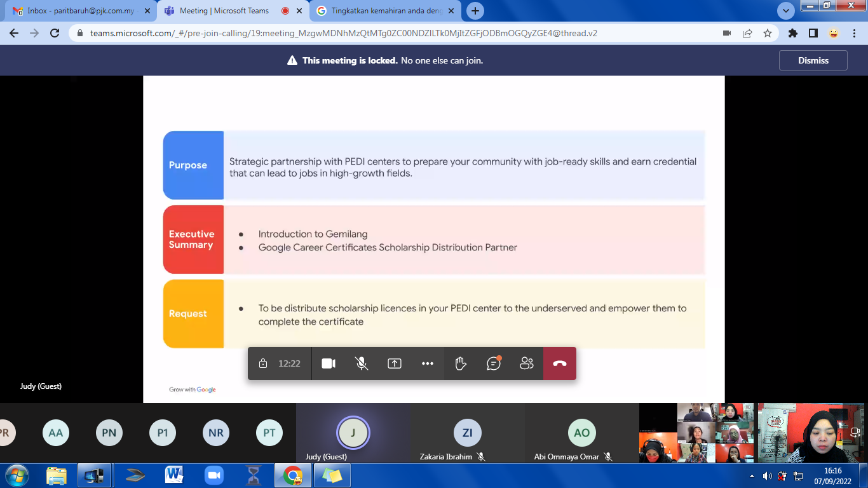Image resolution: width=868 pixels, height=488 pixels.
Task: Toggle the Chrome side panel
Action: point(813,33)
